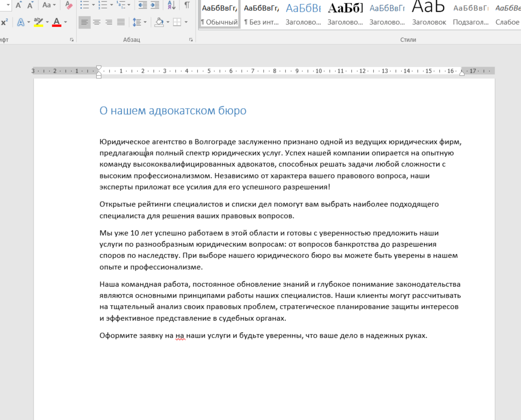Toggle show paragraph marks (¶)

tap(187, 5)
